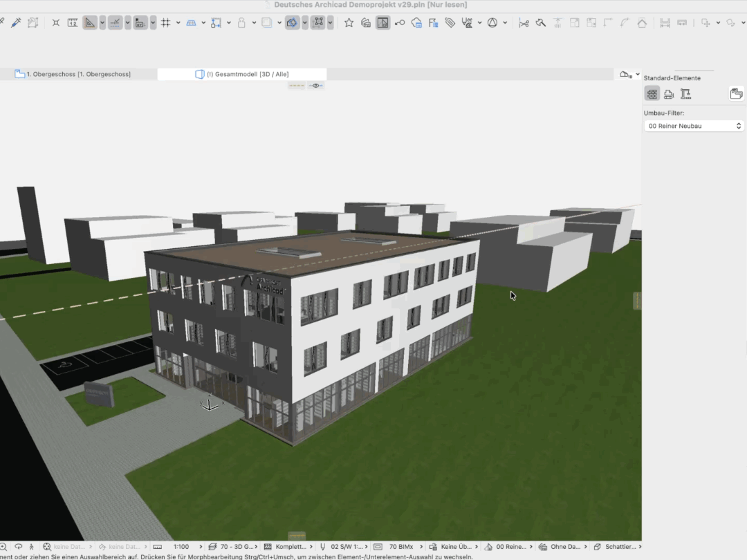Toggle the 3D cutaway filter button
747x560 pixels.
[292, 22]
